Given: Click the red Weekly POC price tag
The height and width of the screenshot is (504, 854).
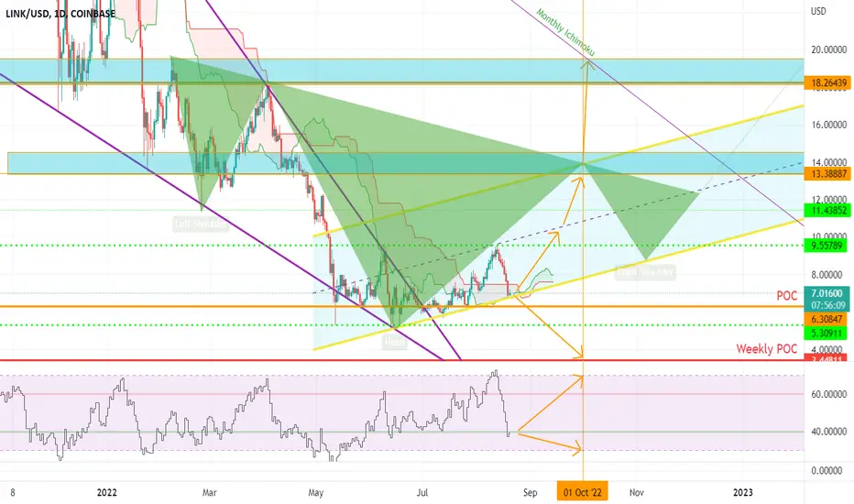Looking at the screenshot, I should (827, 358).
